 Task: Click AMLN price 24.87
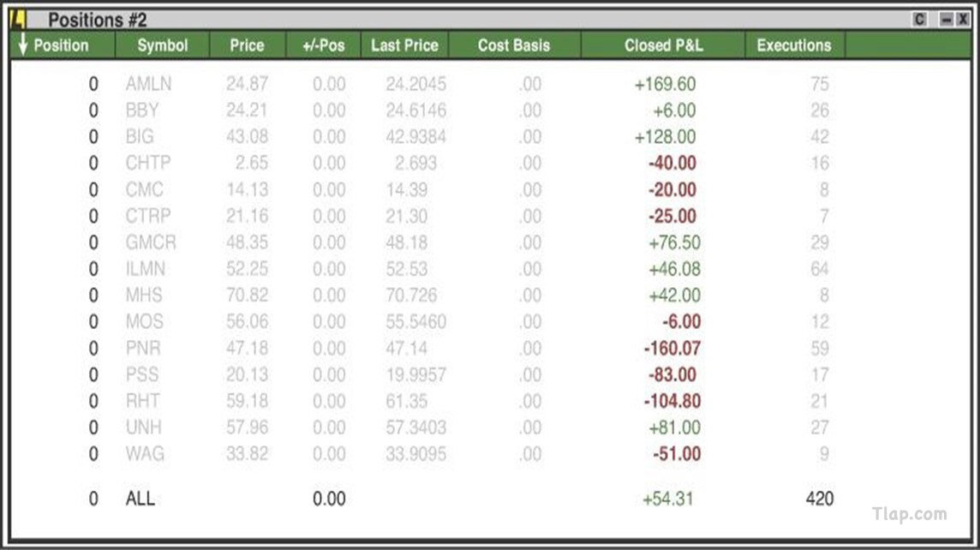click(x=247, y=84)
